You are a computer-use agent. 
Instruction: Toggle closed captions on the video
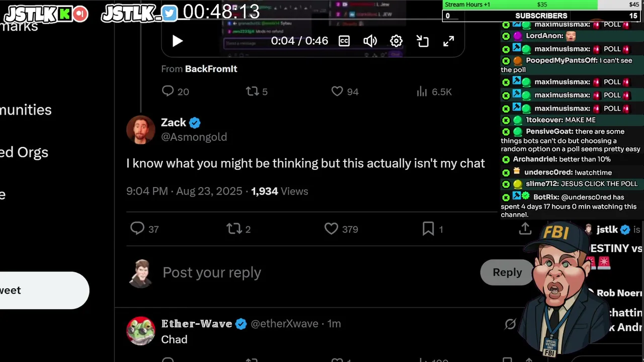pyautogui.click(x=344, y=41)
